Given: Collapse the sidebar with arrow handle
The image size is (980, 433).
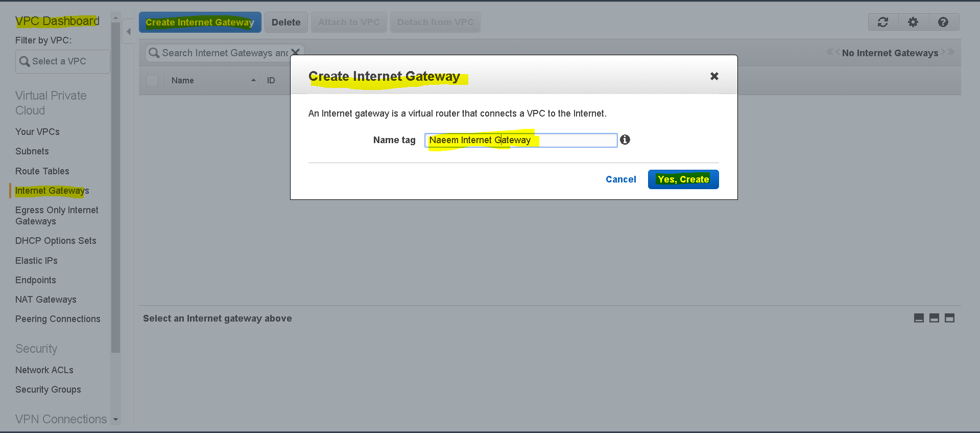Looking at the screenshot, I should 129,32.
